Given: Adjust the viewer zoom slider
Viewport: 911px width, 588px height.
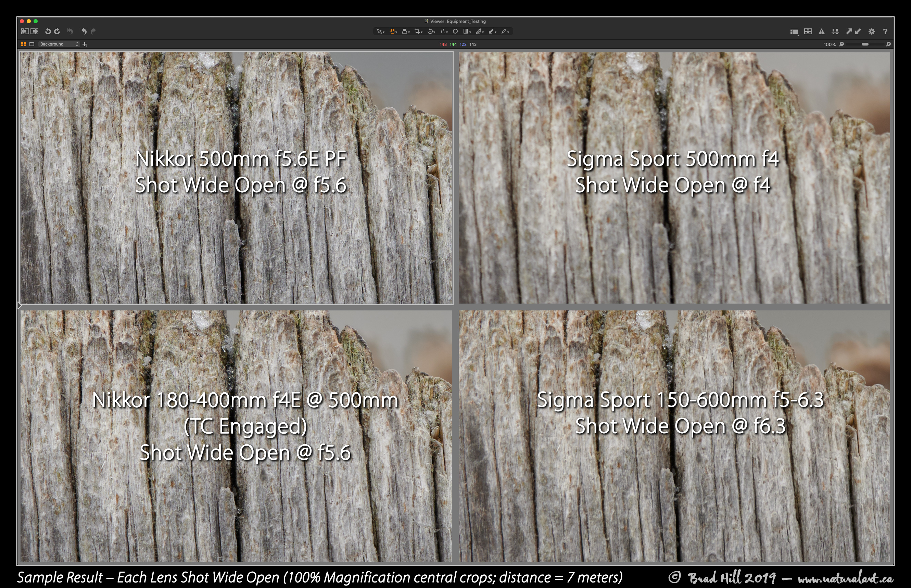Looking at the screenshot, I should click(x=865, y=44).
